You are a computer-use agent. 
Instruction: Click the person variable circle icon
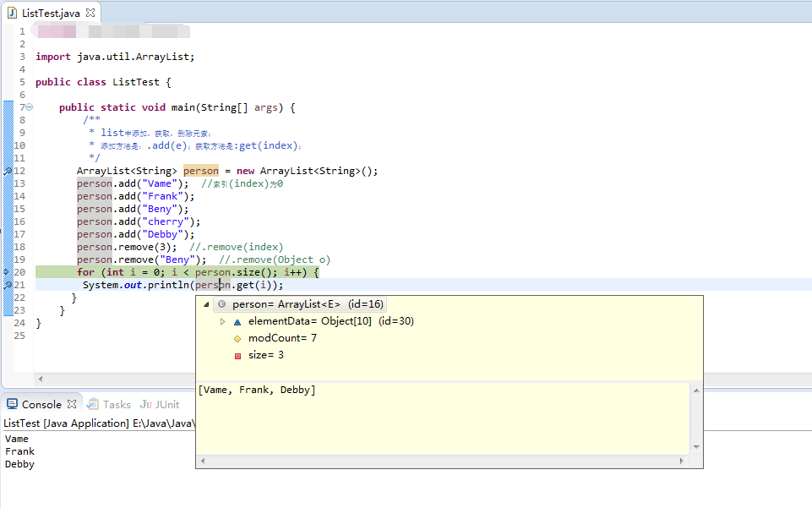221,304
